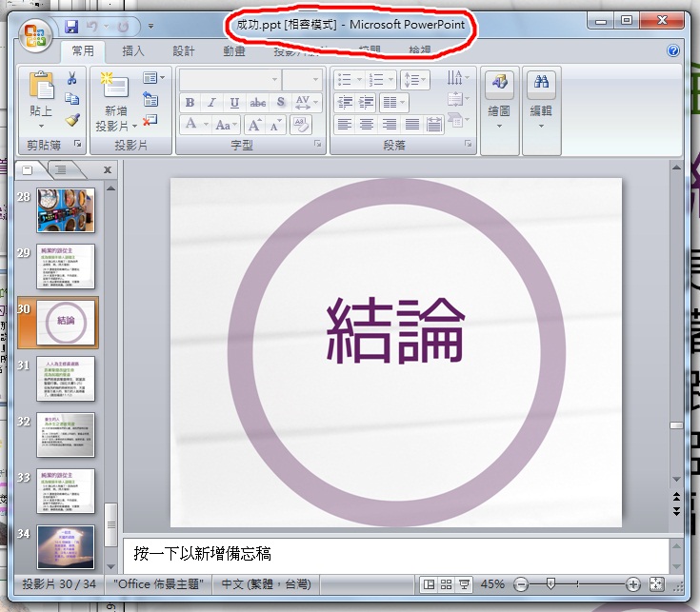Align text left
The width and height of the screenshot is (700, 612).
pyautogui.click(x=344, y=124)
